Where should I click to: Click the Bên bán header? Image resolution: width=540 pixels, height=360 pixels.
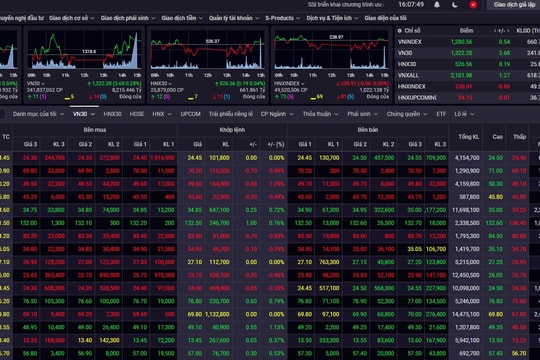368,130
